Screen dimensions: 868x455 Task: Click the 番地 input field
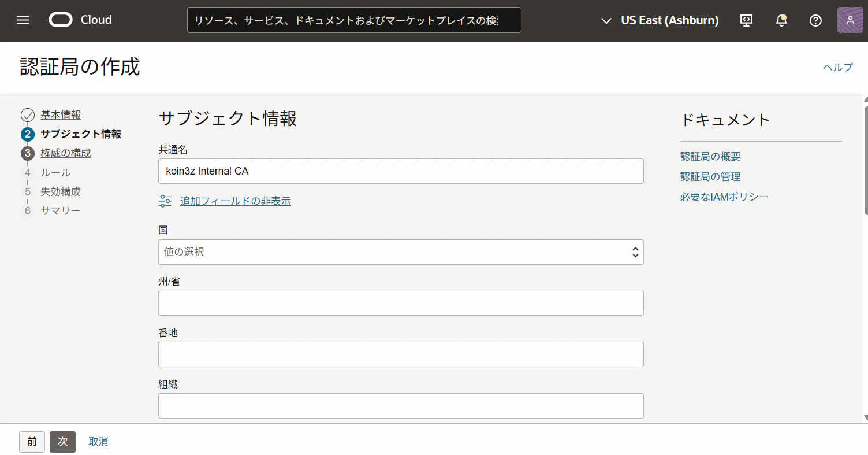[x=401, y=354]
